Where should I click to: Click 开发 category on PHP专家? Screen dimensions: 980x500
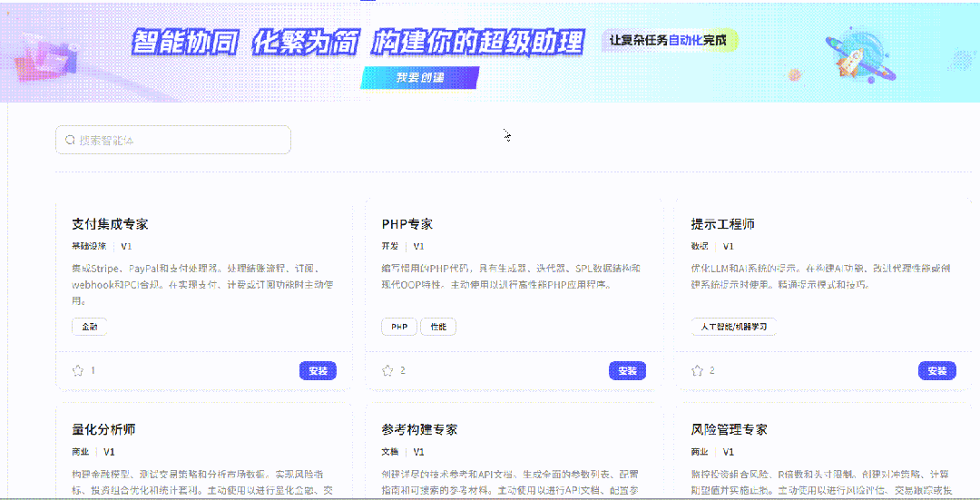click(389, 246)
